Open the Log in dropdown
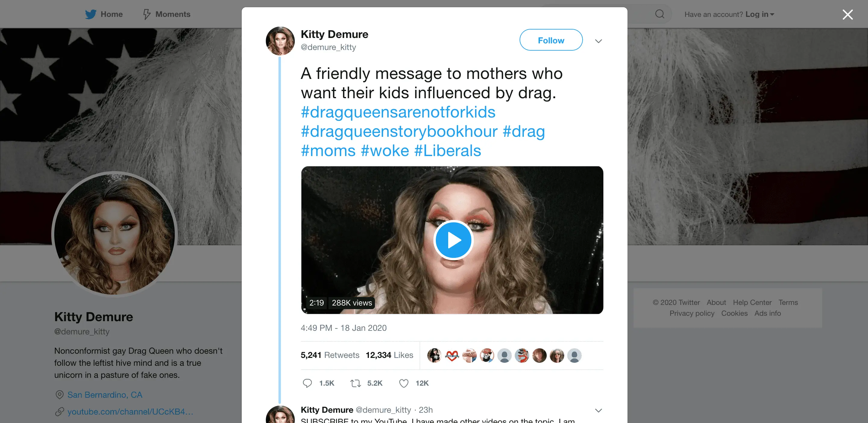 coord(759,14)
